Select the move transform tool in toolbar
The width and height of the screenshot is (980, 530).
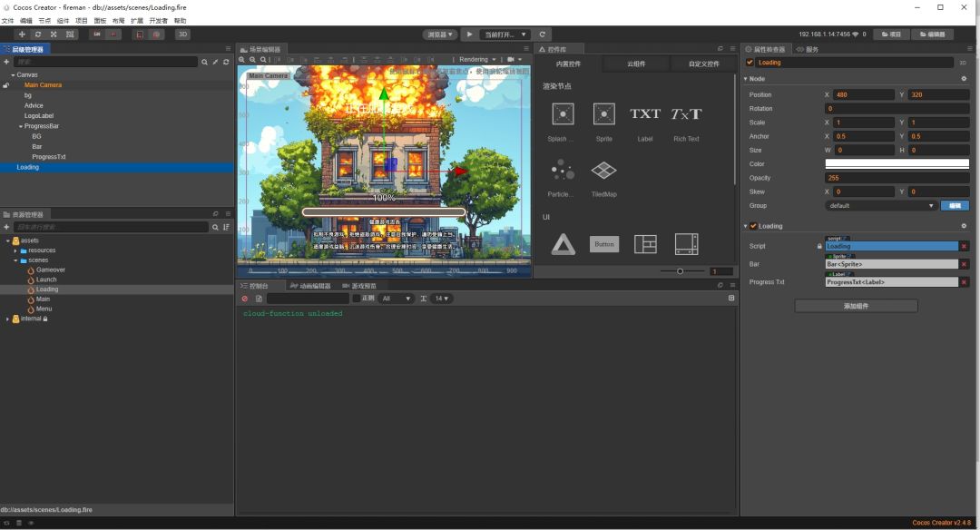pyautogui.click(x=22, y=34)
